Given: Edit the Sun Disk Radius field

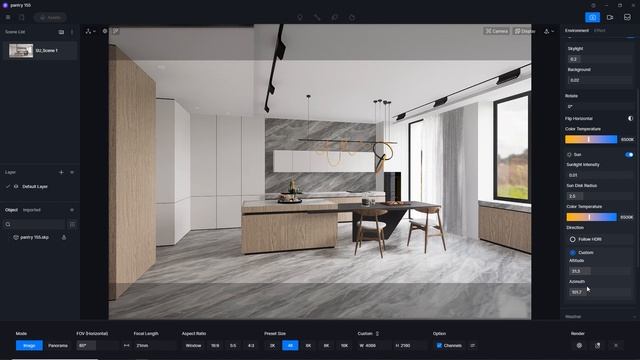Looking at the screenshot, I should point(600,196).
